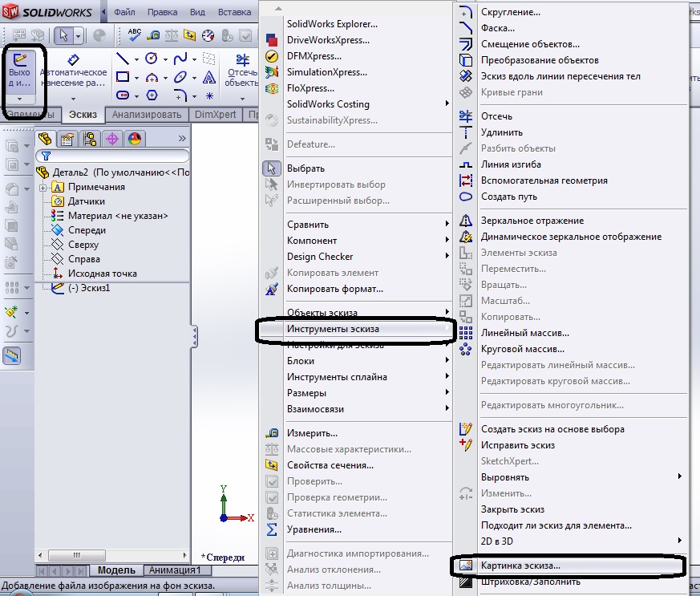Viewport: 700px width, 596px height.
Task: Click the Equations sigma icon
Action: pos(272,529)
